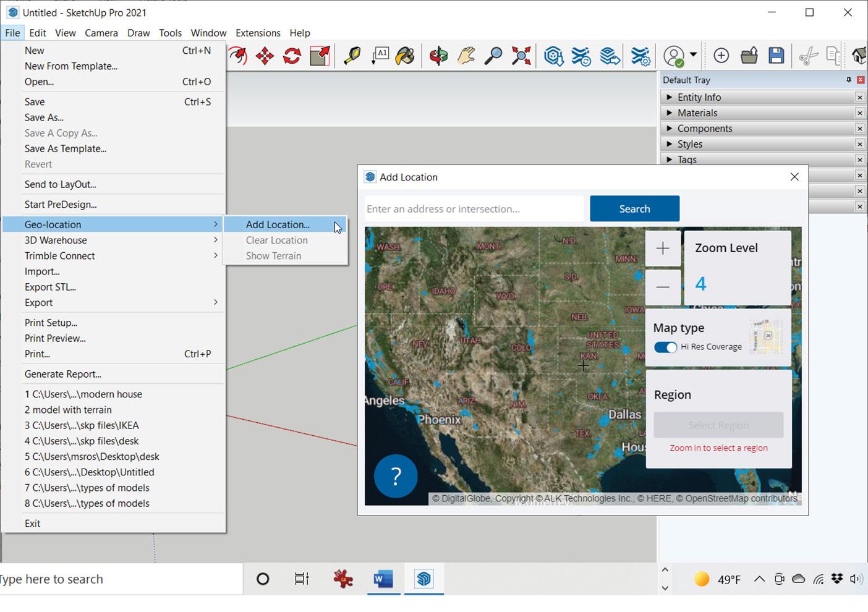Click the Search button

[634, 209]
